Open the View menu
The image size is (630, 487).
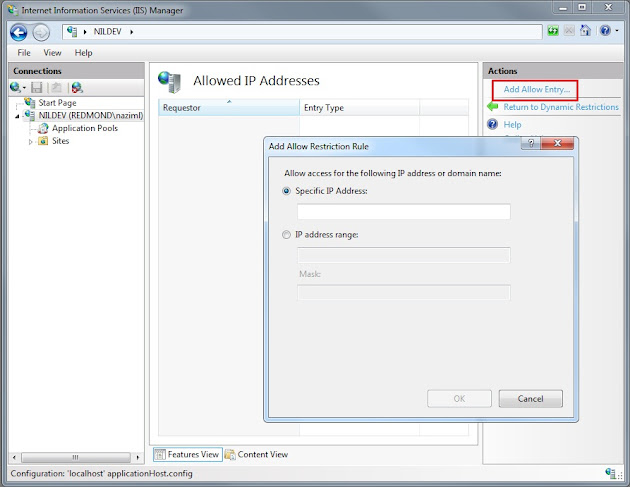[52, 53]
